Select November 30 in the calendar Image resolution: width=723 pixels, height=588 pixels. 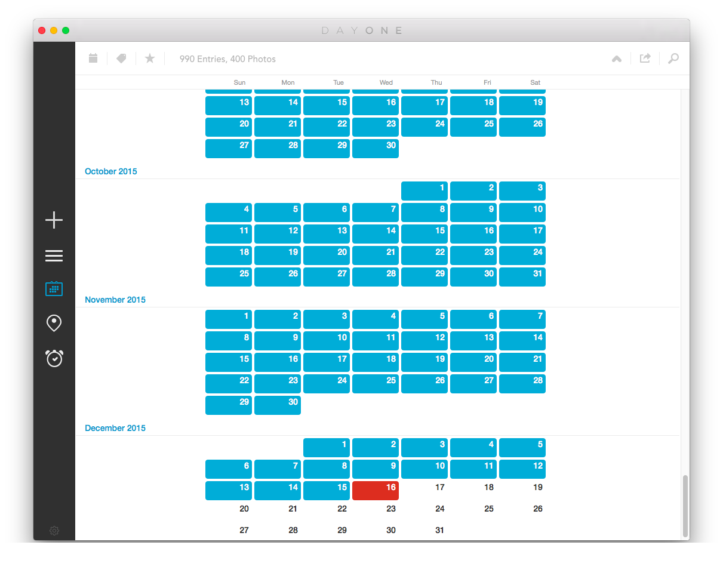pos(278,405)
